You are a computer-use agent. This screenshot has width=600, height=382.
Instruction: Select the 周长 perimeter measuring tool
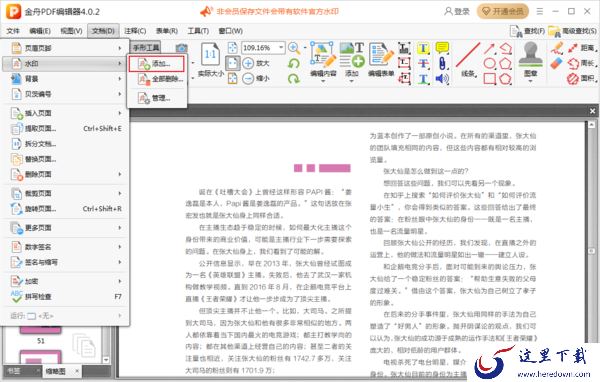pos(581,63)
